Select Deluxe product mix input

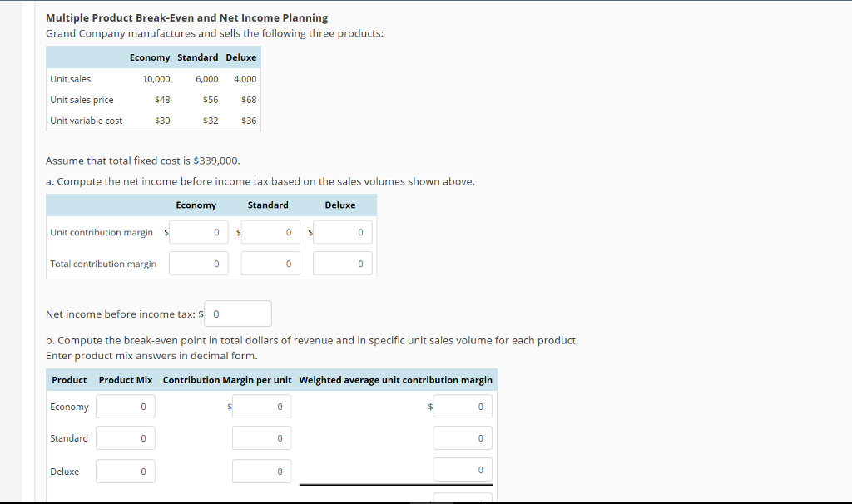[126, 472]
